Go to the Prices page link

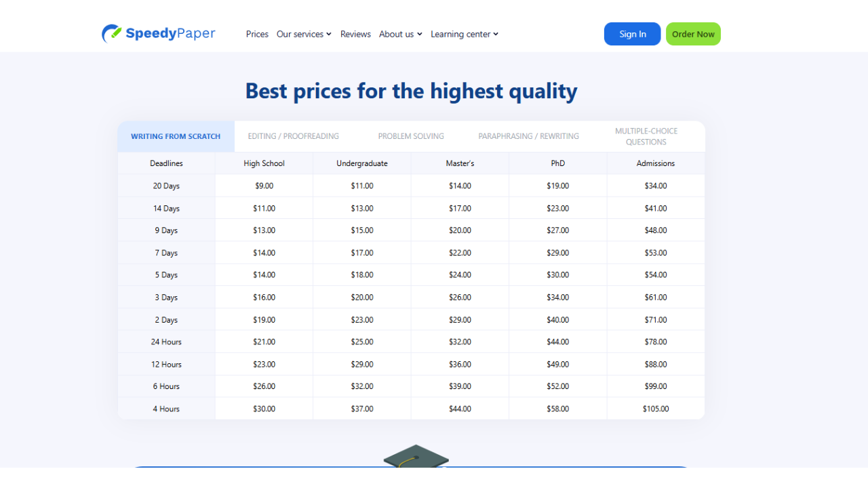click(257, 34)
